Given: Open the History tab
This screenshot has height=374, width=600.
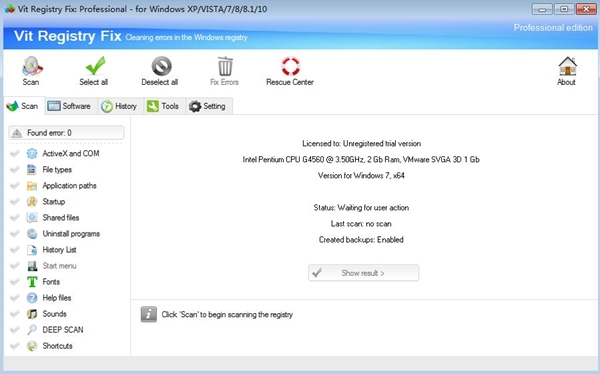Looking at the screenshot, I should pyautogui.click(x=120, y=106).
